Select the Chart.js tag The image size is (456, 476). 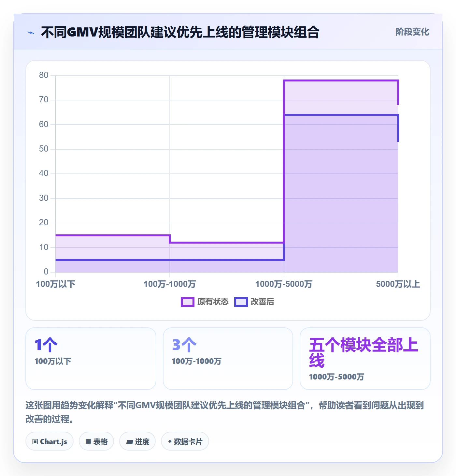[x=50, y=441]
